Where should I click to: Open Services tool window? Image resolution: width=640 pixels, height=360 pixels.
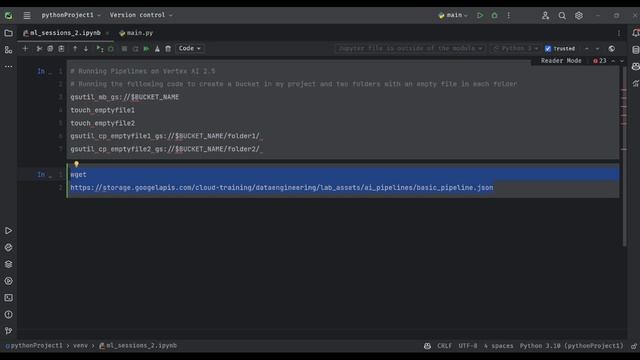(8, 281)
